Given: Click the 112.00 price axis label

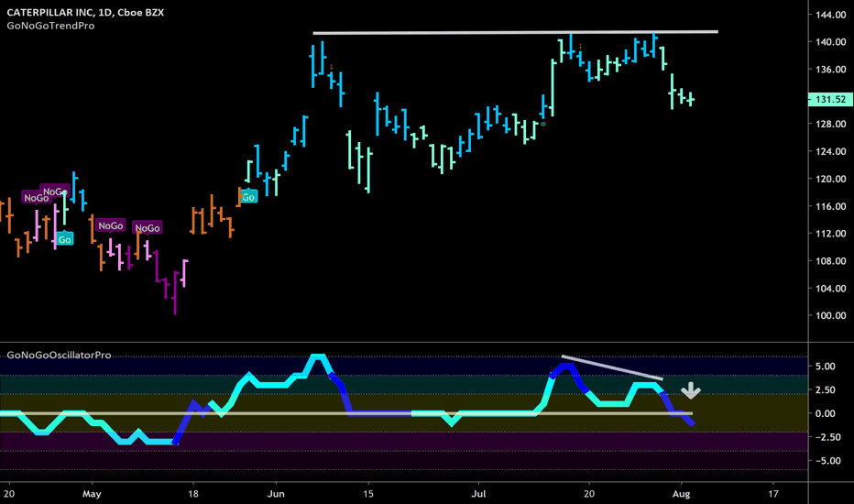Looking at the screenshot, I should (x=830, y=233).
